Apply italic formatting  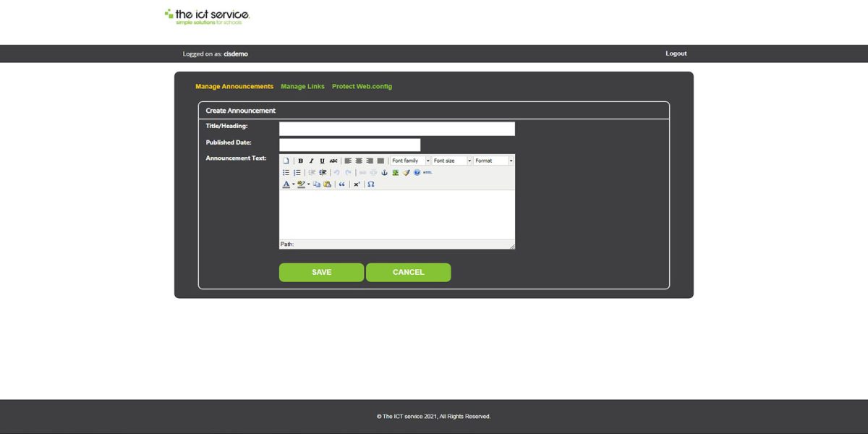(311, 161)
